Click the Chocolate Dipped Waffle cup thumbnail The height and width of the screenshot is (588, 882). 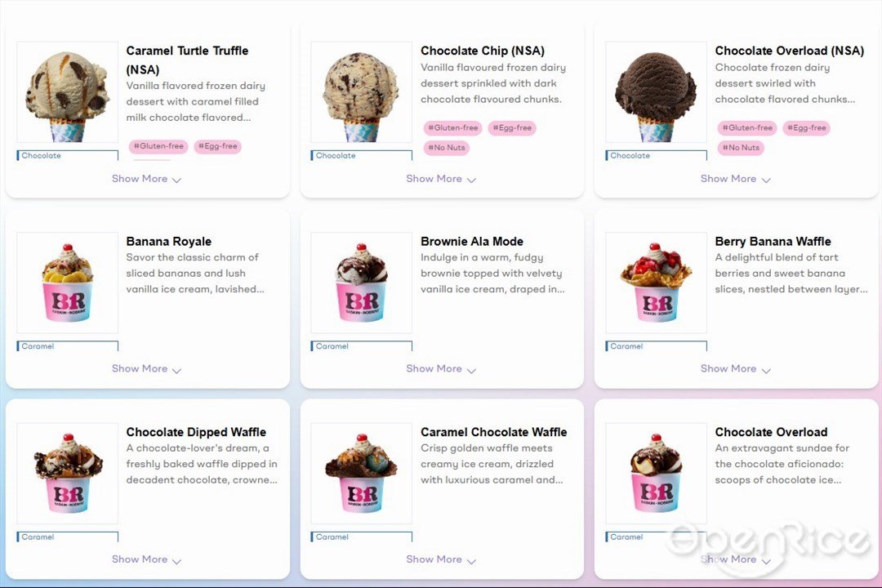click(68, 473)
